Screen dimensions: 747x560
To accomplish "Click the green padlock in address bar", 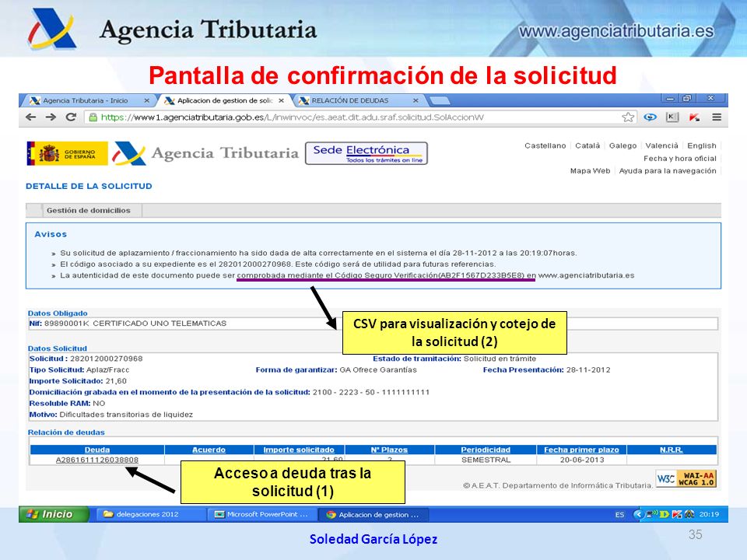I will pyautogui.click(x=93, y=117).
